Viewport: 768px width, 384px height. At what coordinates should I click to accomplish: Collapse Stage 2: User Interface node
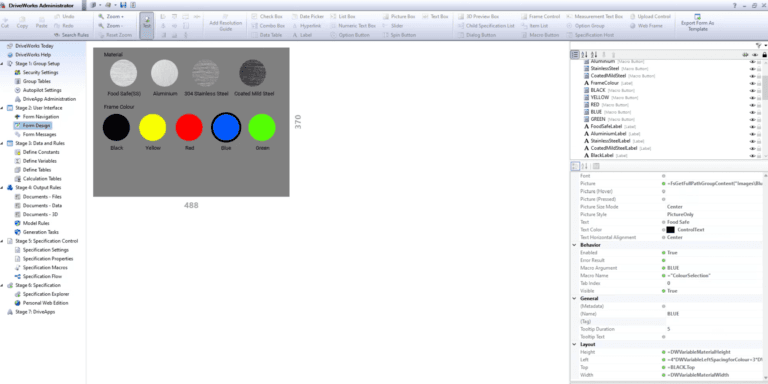pos(2,108)
